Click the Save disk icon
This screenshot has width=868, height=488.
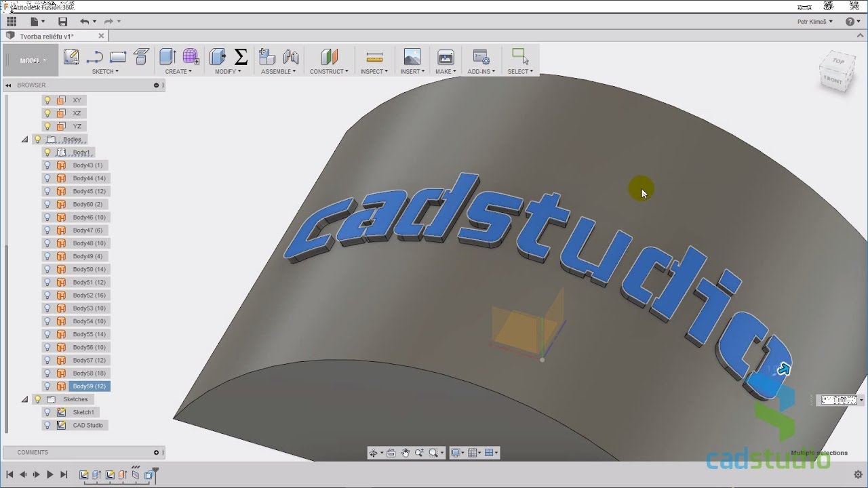tap(63, 22)
